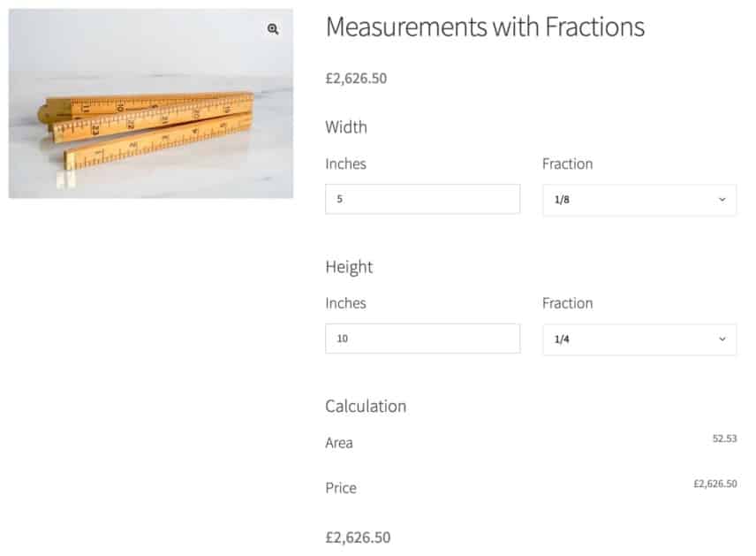Click the final total price at bottom
Screen dimensions: 756x556
point(358,537)
